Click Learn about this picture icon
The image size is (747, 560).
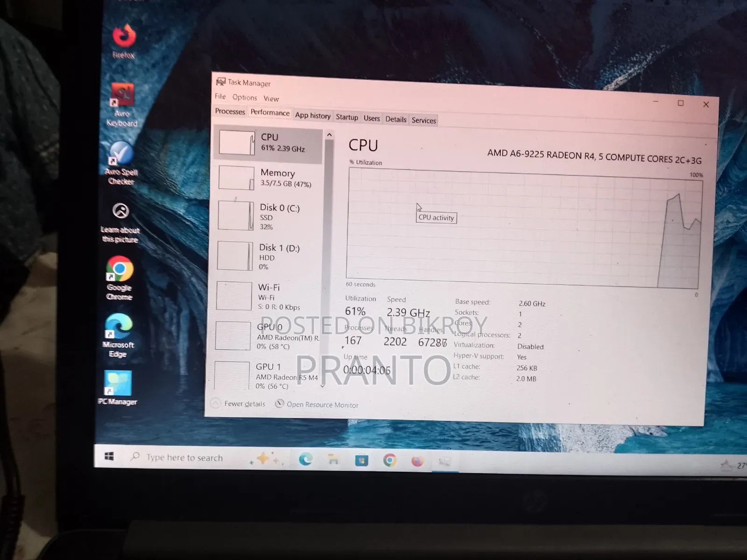(x=120, y=222)
